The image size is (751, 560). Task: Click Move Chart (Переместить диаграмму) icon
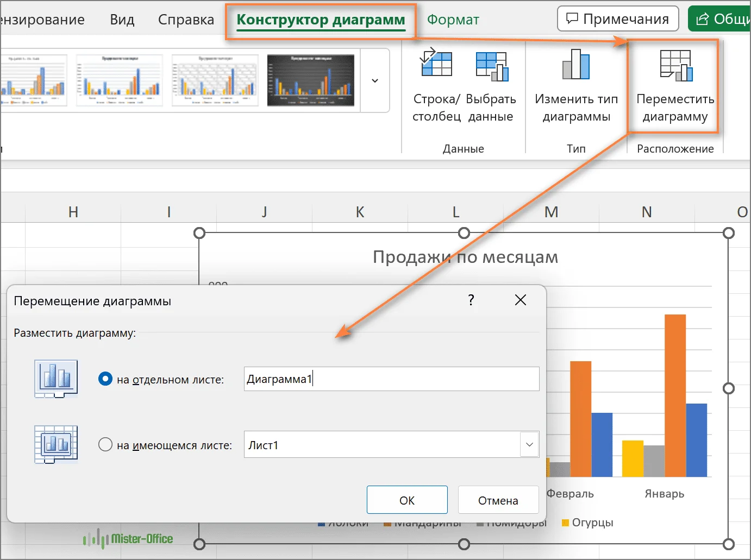tap(675, 66)
